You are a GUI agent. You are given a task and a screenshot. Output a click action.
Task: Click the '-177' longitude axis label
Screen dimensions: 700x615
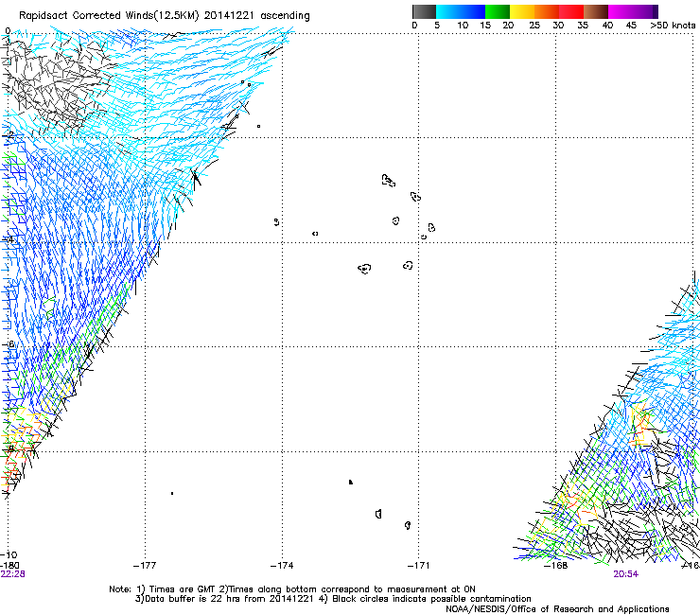coord(145,566)
